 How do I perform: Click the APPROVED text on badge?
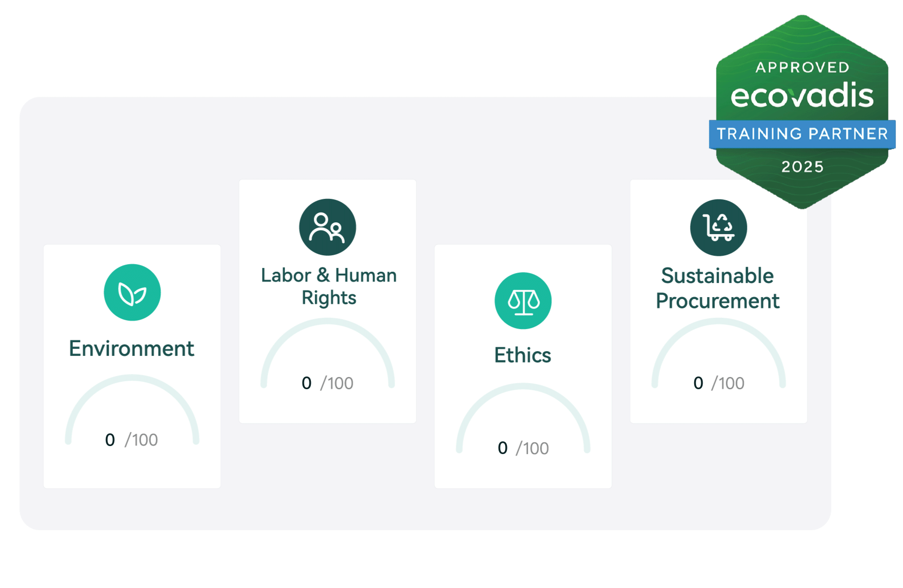point(802,68)
